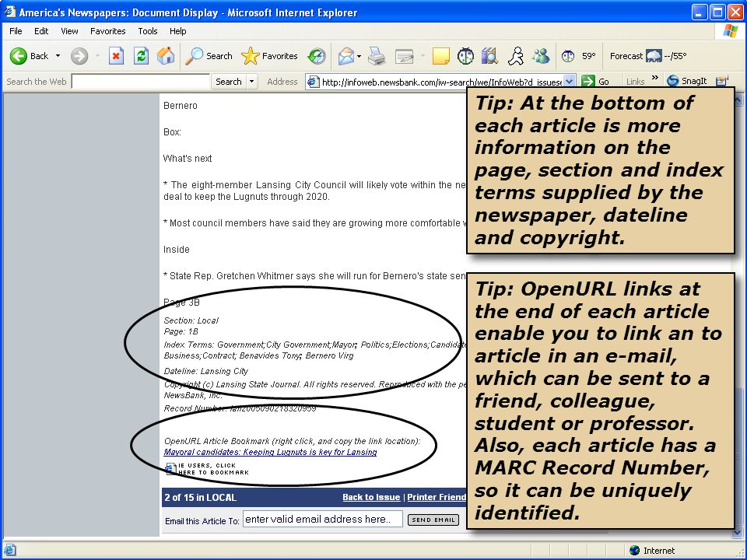Image resolution: width=747 pixels, height=560 pixels.
Task: Expand the Mail dropdown arrow
Action: pyautogui.click(x=359, y=56)
